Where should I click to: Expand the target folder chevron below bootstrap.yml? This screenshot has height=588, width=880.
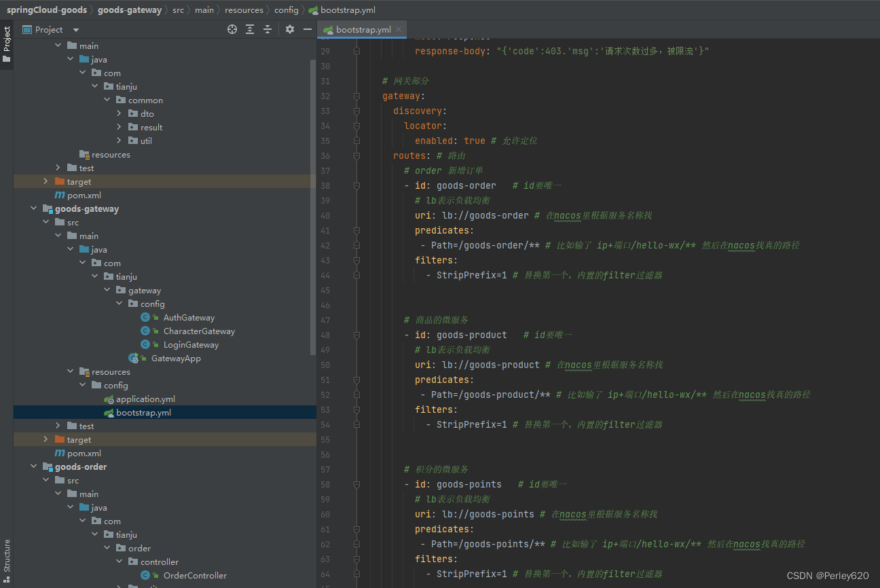tap(45, 439)
